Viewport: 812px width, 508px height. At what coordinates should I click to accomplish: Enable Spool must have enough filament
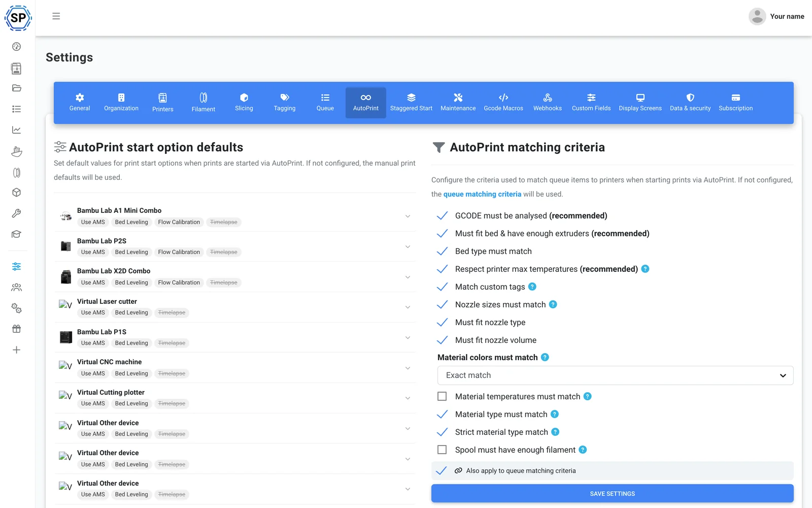(442, 450)
